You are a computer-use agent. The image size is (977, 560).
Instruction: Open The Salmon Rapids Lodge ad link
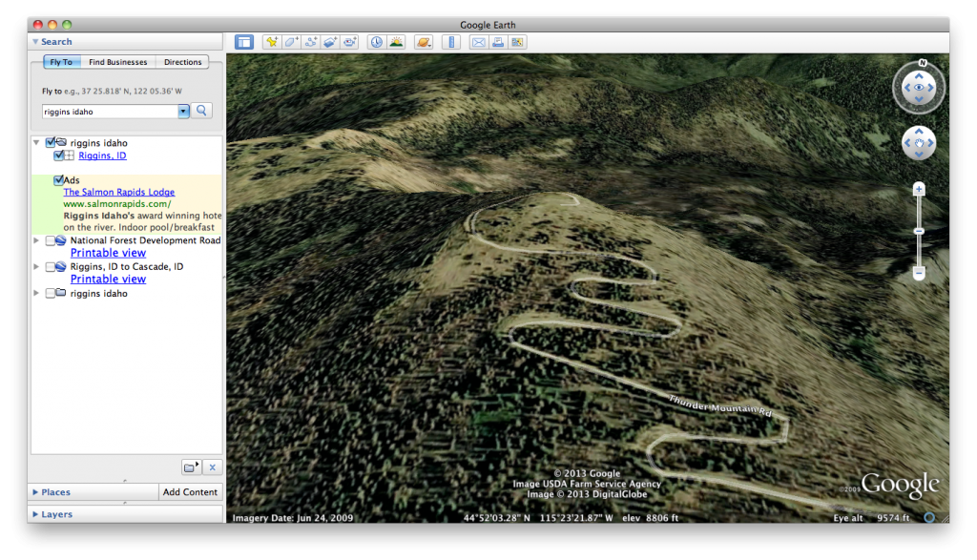119,192
